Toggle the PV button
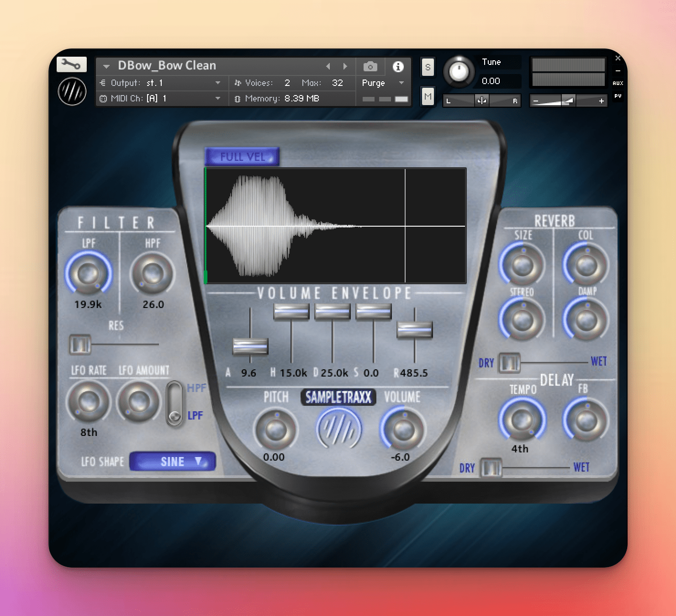The width and height of the screenshot is (676, 616). (618, 96)
